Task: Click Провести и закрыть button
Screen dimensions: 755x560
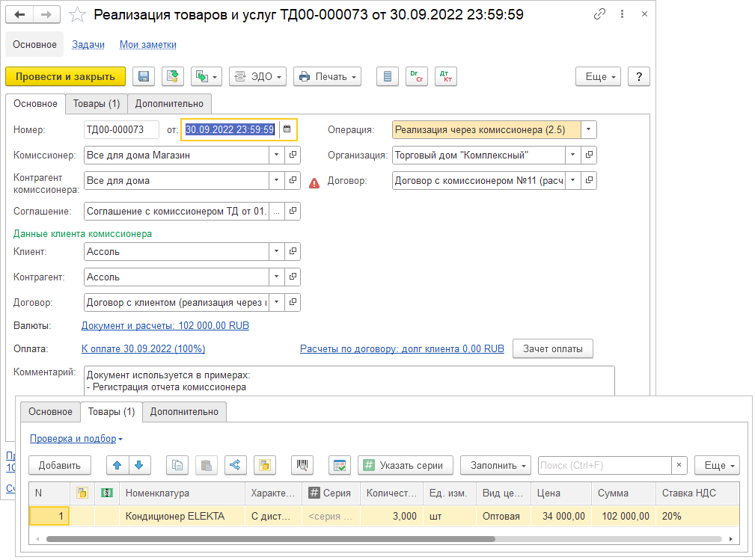Action: (66, 76)
